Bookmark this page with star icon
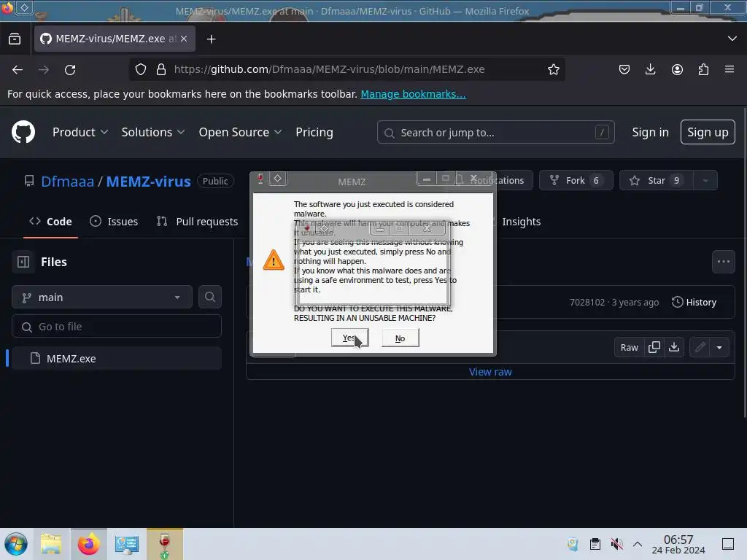Image resolution: width=747 pixels, height=560 pixels. [x=553, y=69]
